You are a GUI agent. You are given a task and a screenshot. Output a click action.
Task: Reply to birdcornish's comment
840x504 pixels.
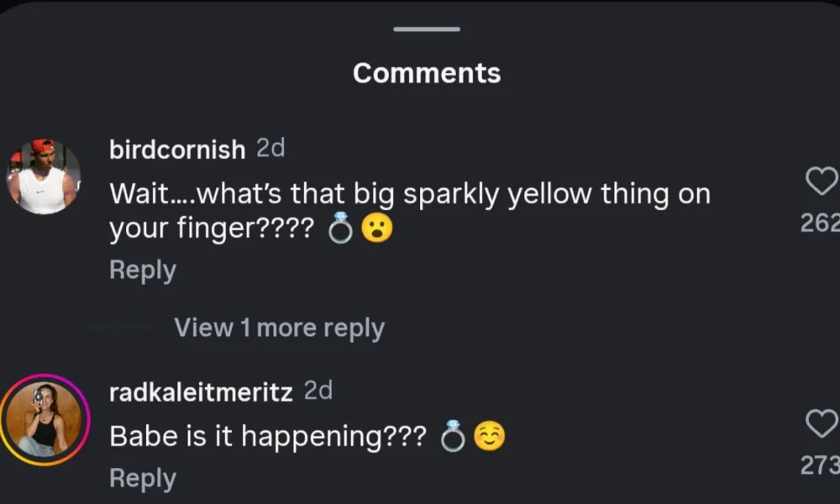(x=143, y=270)
